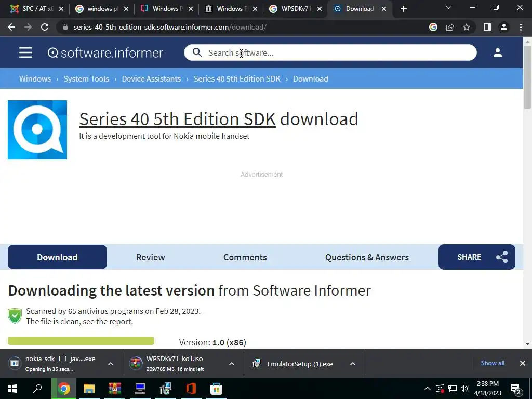This screenshot has height=399, width=532.
Task: Click the SHARE button
Action: (x=477, y=257)
